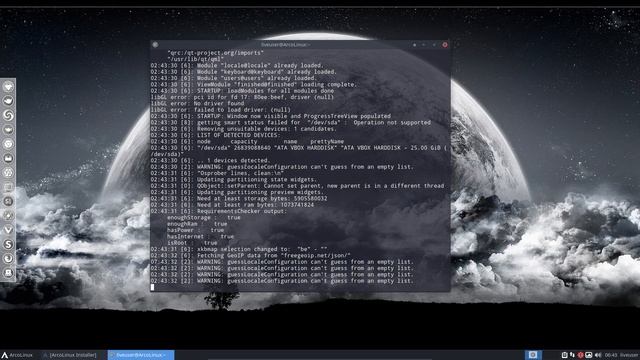Image resolution: width=640 pixels, height=360 pixels.
Task: Click the 'Need at least ram bytes' line
Action: (232, 205)
